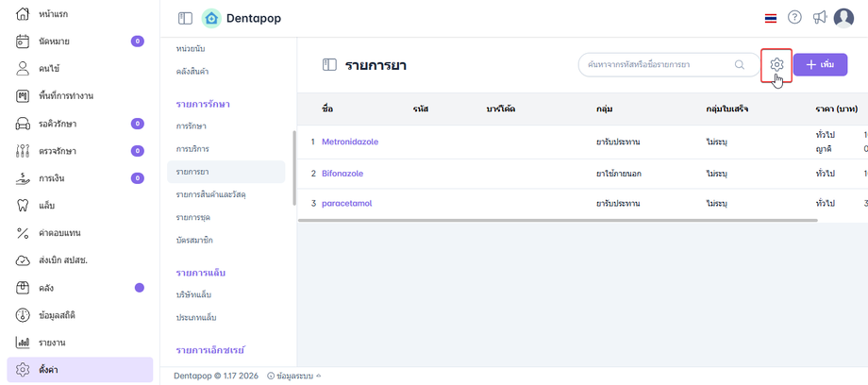Click the นัดหมาย calendar icon

tap(24, 42)
